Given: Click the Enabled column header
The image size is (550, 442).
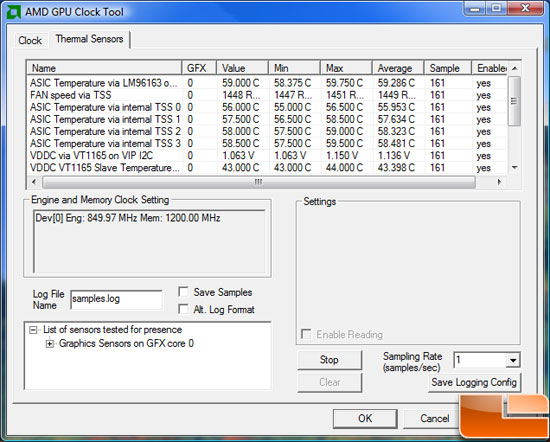Looking at the screenshot, I should coord(490,68).
